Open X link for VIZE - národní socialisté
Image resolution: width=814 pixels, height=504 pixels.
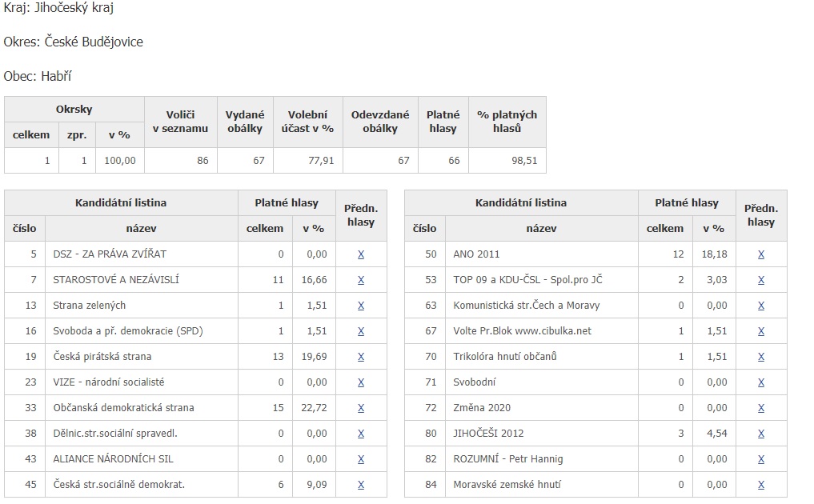tap(361, 382)
